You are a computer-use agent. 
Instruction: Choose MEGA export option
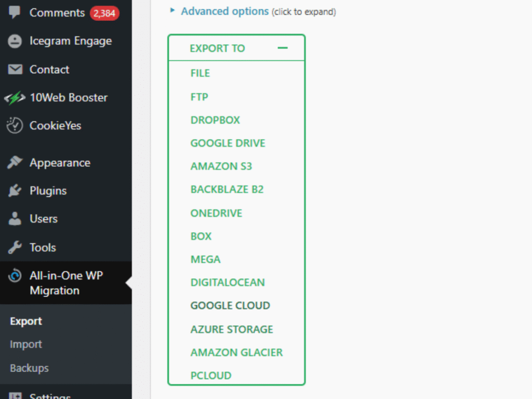pyautogui.click(x=205, y=260)
